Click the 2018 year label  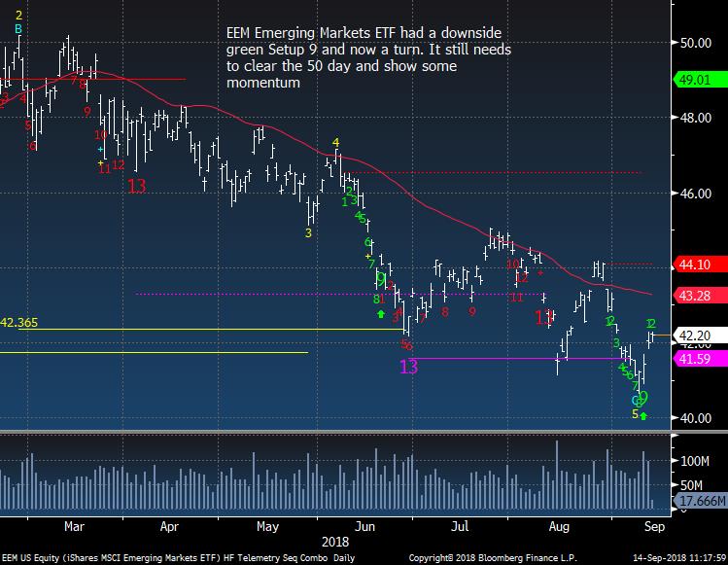(x=335, y=542)
